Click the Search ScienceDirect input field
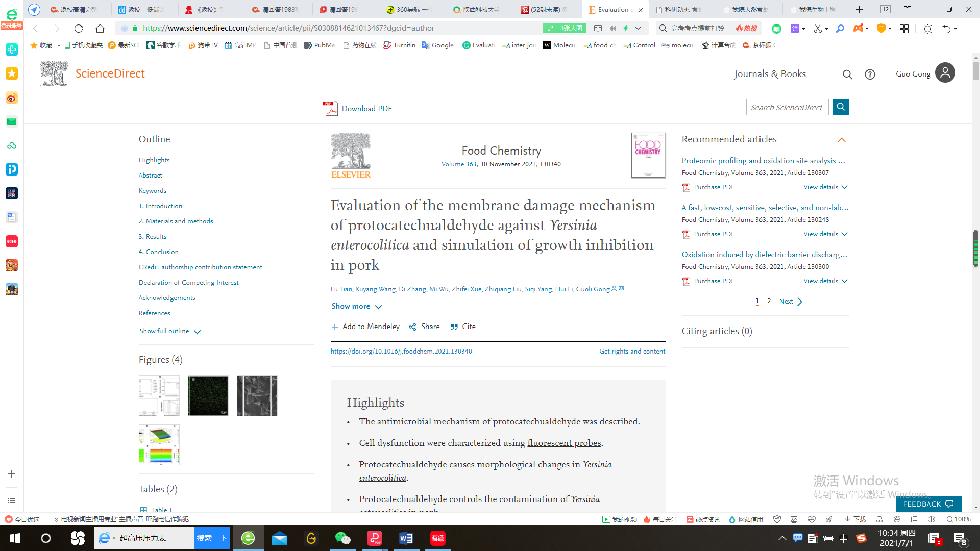980x551 pixels. point(787,107)
